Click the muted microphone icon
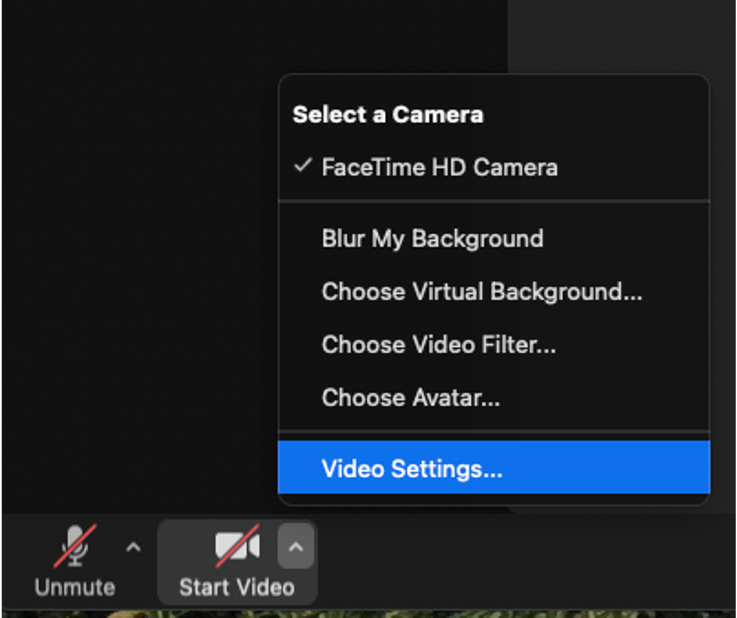The height and width of the screenshot is (618, 737). pyautogui.click(x=75, y=546)
